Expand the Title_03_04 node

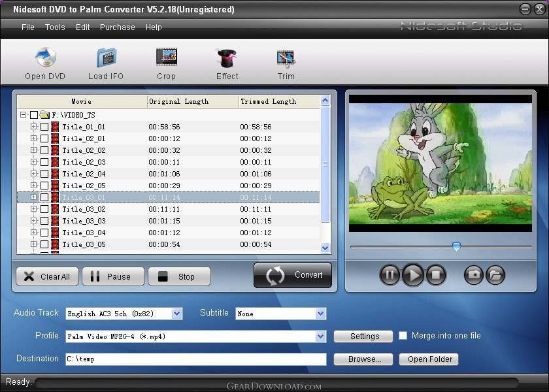pyautogui.click(x=33, y=232)
